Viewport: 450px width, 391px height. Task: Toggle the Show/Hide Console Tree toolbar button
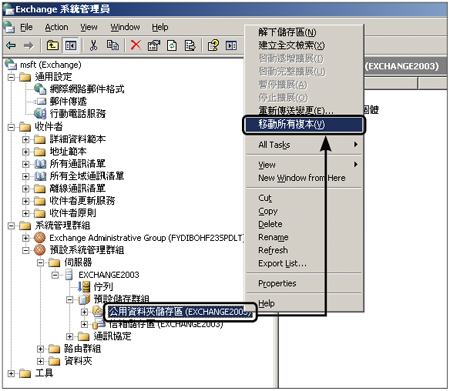(71, 45)
